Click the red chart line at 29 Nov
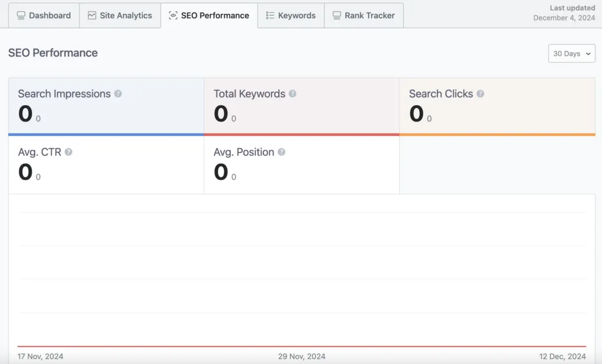602x364 pixels. click(302, 346)
